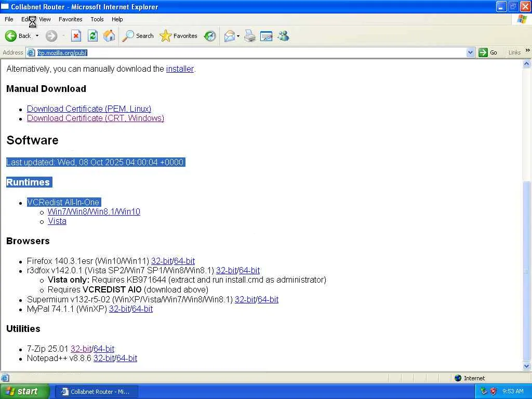Click the page icon in the address bar
Image resolution: width=532 pixels, height=399 pixels.
[x=31, y=52]
